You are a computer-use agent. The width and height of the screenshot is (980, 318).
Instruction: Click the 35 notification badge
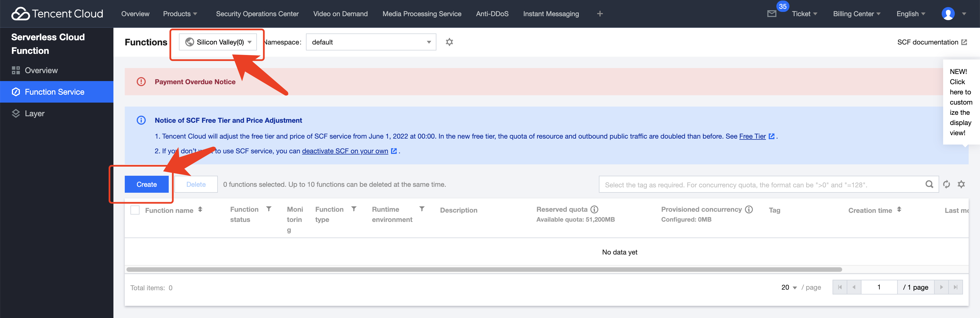click(783, 6)
